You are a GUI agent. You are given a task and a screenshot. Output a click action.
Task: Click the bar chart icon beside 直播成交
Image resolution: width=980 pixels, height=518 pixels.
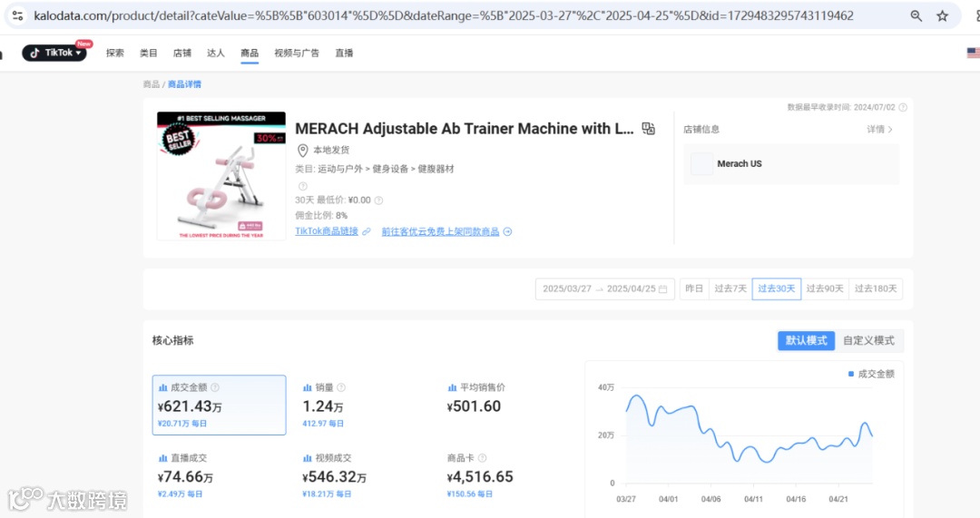pyautogui.click(x=163, y=459)
